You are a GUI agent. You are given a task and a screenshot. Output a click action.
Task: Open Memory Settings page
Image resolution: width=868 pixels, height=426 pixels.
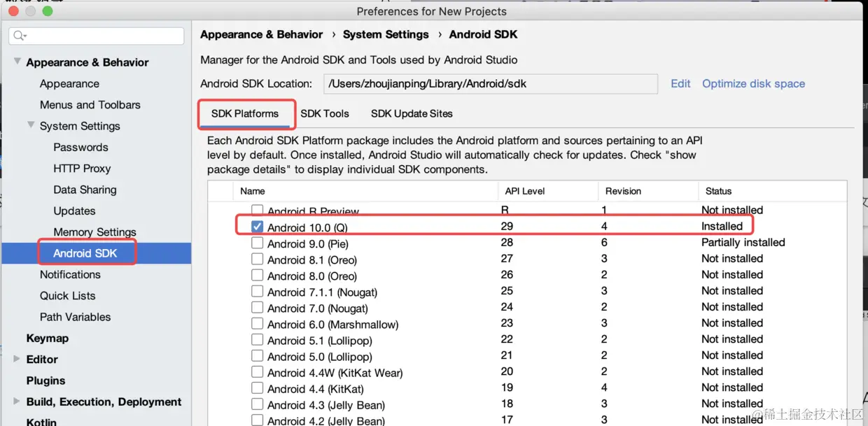point(94,232)
